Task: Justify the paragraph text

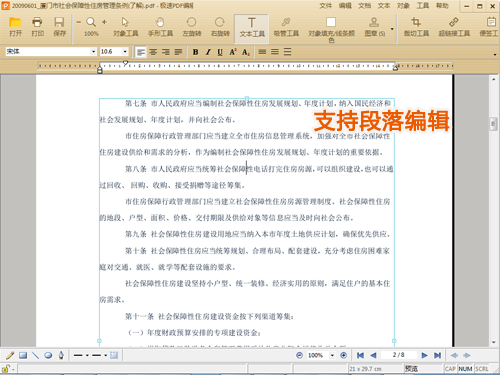Action: (x=178, y=52)
